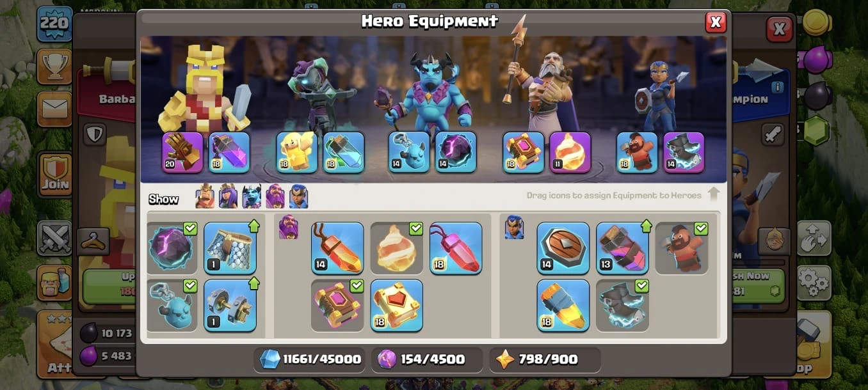Select the equipped Dark Orb in list

[172, 248]
